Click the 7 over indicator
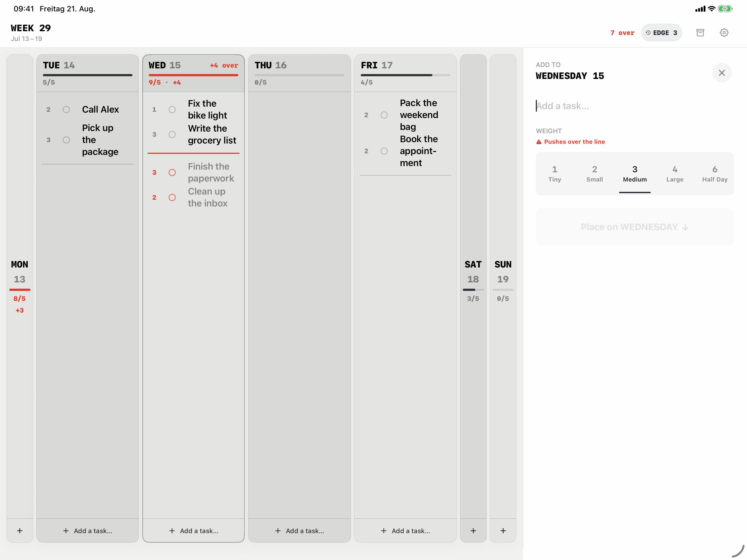Screen dimensions: 747x560 click(622, 33)
